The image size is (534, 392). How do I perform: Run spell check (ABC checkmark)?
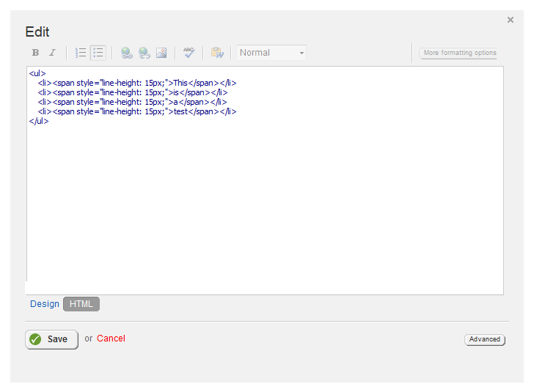tap(189, 53)
